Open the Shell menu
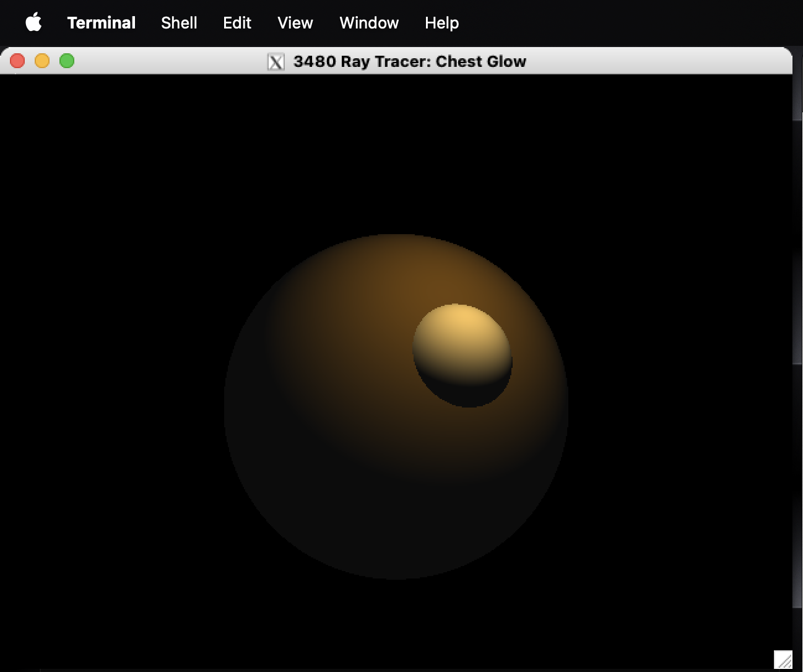803x672 pixels. [x=179, y=23]
